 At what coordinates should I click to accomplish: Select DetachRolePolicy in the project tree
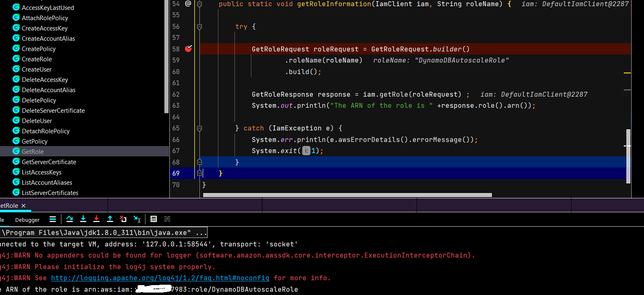tap(46, 131)
